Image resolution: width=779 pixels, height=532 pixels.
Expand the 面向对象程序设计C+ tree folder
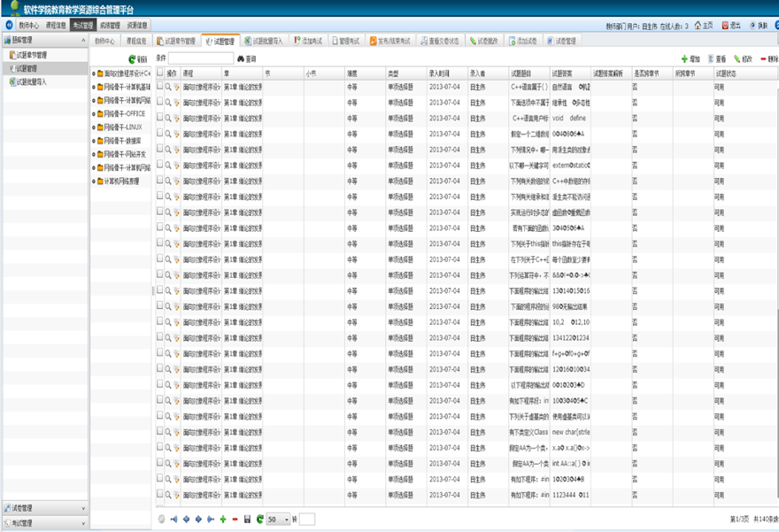click(x=94, y=73)
